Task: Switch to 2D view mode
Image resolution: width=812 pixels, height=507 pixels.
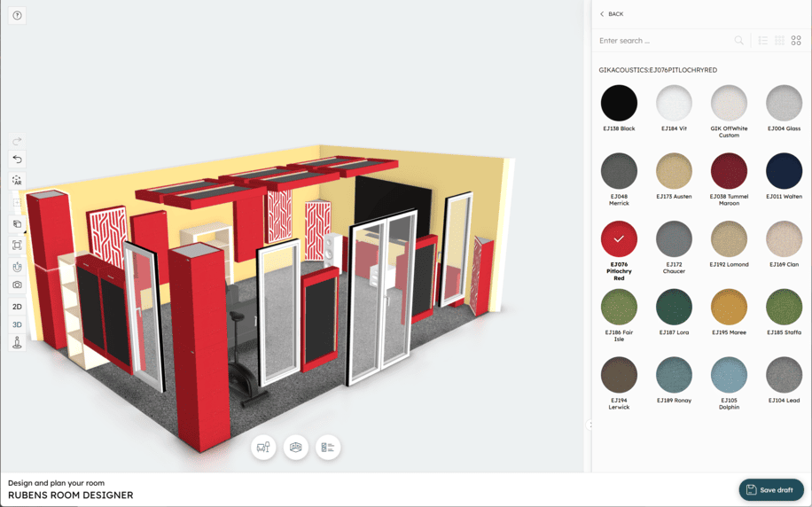Action: [x=17, y=307]
